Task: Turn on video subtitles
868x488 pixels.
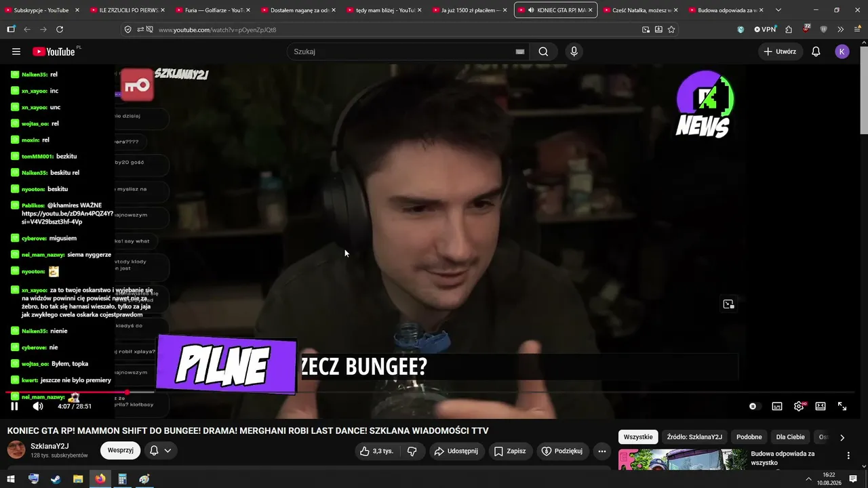Action: pyautogui.click(x=777, y=406)
